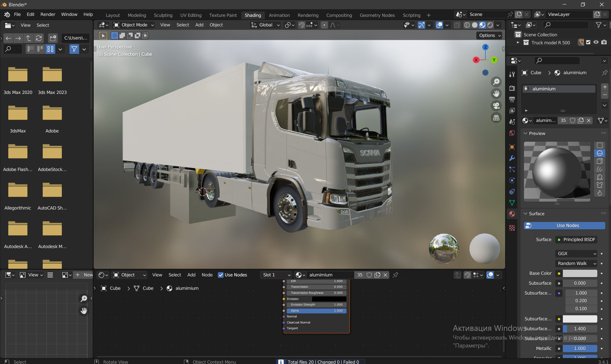Click the Use Nodes button in Surface panel

564,225
